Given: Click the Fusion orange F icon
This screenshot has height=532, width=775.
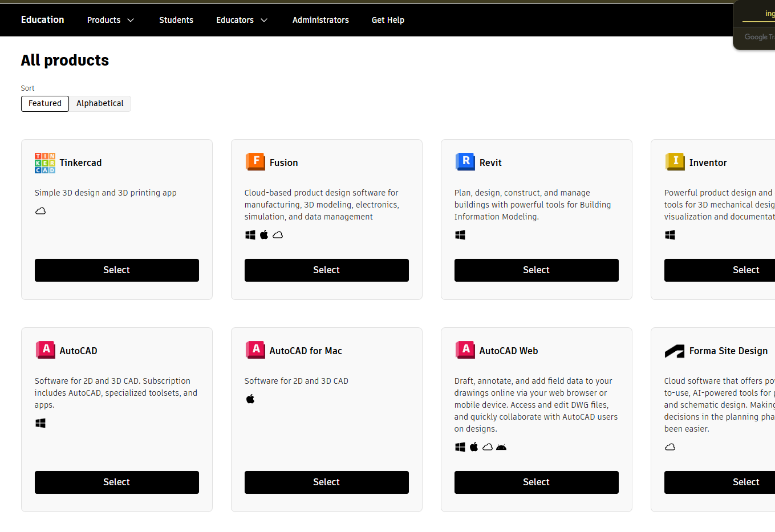Looking at the screenshot, I should pyautogui.click(x=255, y=162).
